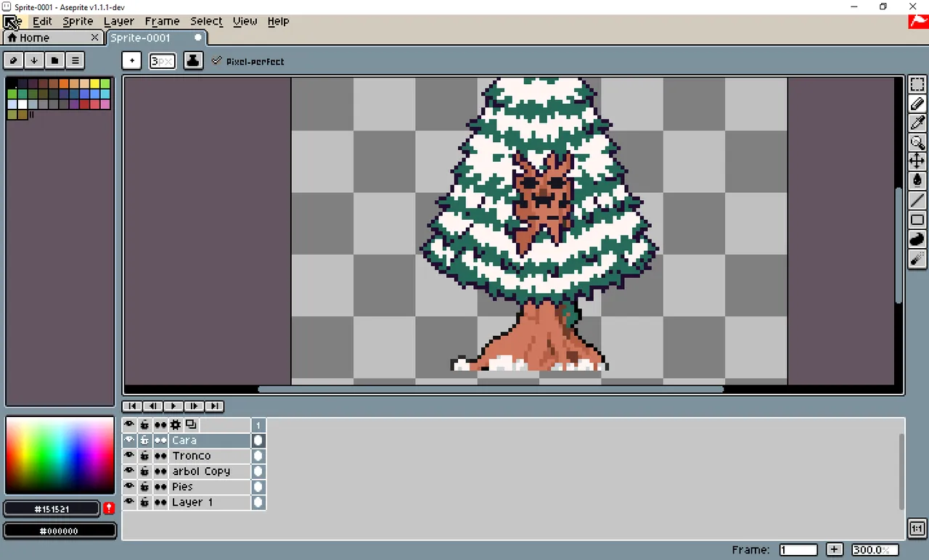Click the plus button next to frame number
The image size is (929, 560).
tap(834, 550)
